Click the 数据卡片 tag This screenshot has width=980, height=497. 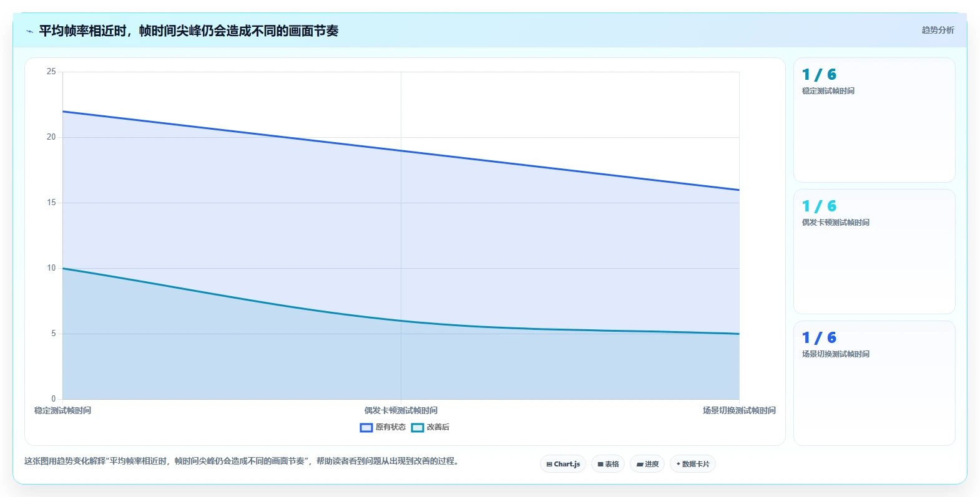point(693,464)
